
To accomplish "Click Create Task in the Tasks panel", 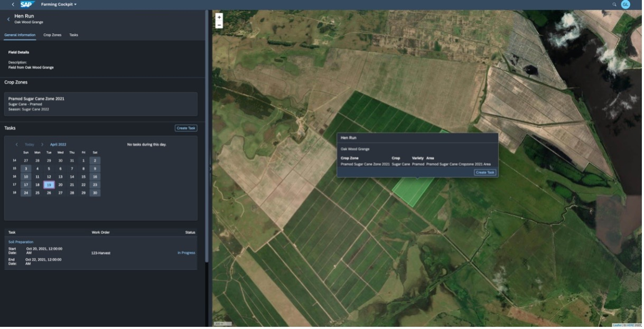I will pyautogui.click(x=186, y=128).
